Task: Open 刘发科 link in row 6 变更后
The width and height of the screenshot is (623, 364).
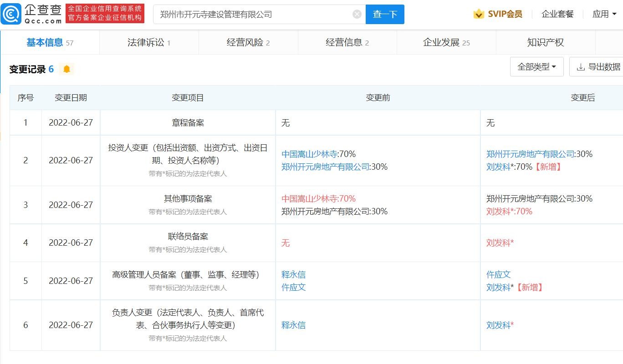Action: (498, 325)
